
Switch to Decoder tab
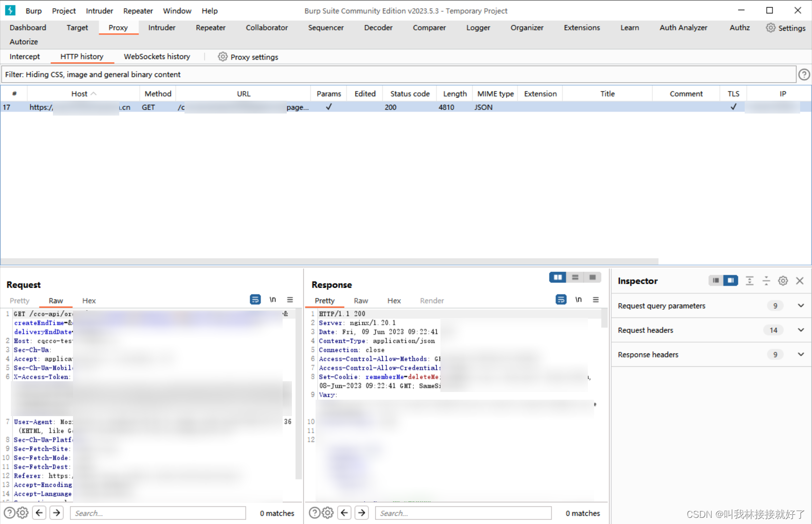point(378,28)
